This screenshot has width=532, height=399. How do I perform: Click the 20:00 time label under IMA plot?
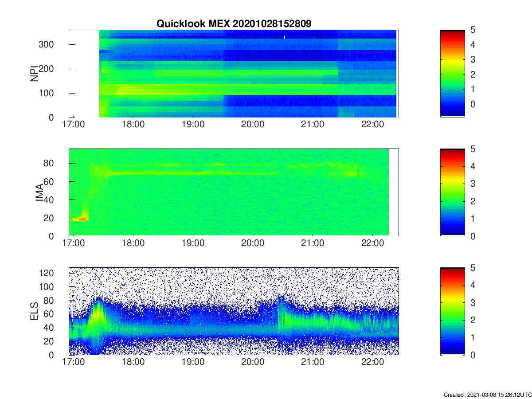[x=253, y=243]
